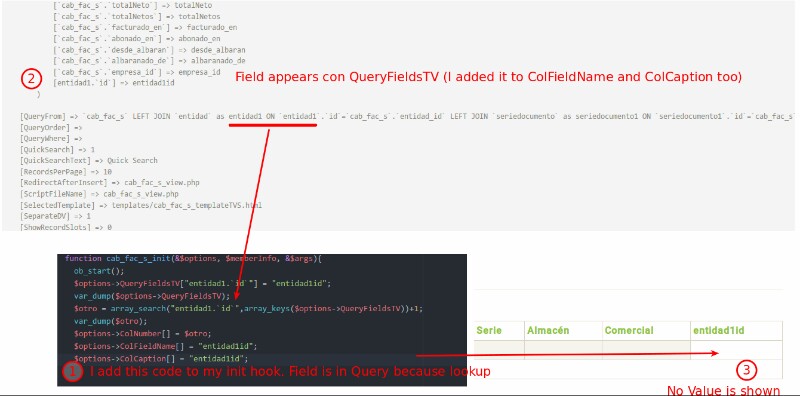Screen dimensions: 800x396
Task: Click the [SelectedTemplate] templates path line
Action: 141,205
